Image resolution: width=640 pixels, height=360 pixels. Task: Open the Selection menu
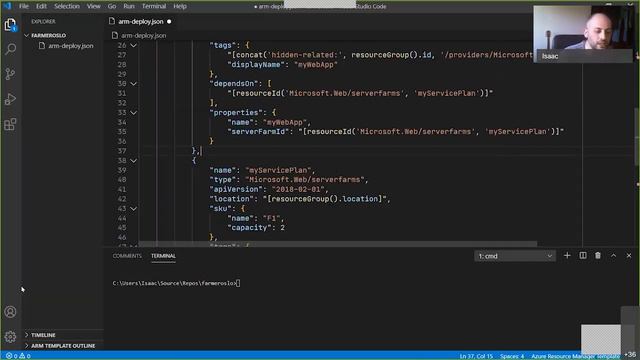[x=67, y=6]
